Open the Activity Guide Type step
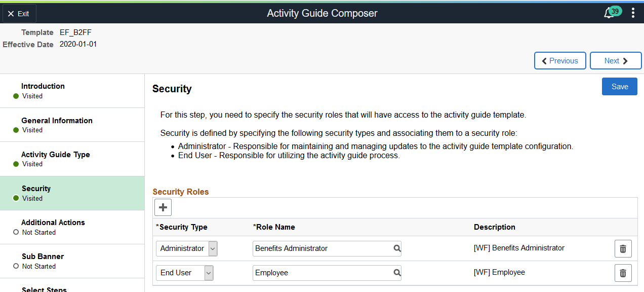Viewport: 644px width, 292px height. pyautogui.click(x=72, y=159)
